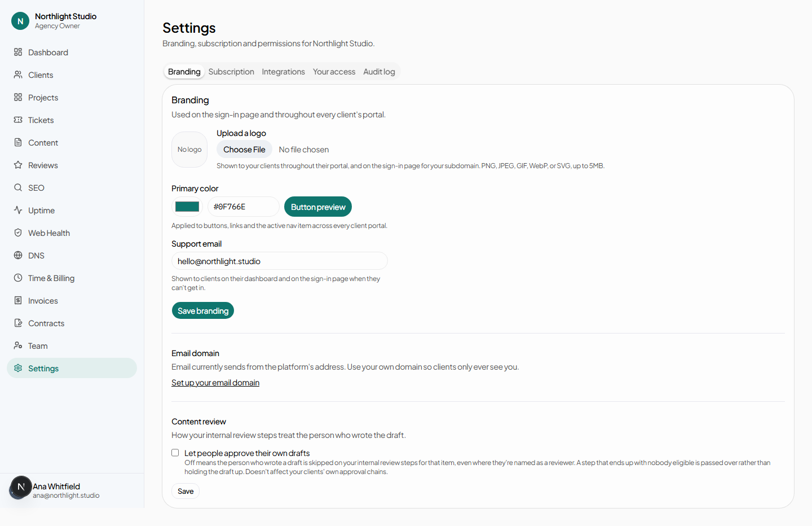The image size is (812, 526).
Task: Click the ana@northlight.studio email text
Action: pyautogui.click(x=66, y=496)
